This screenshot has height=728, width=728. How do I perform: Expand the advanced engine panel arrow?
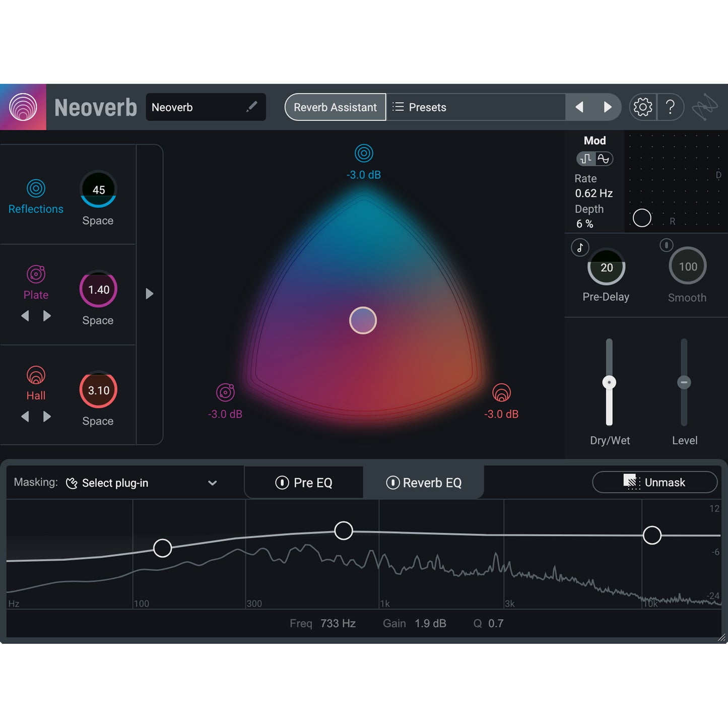coord(149,294)
